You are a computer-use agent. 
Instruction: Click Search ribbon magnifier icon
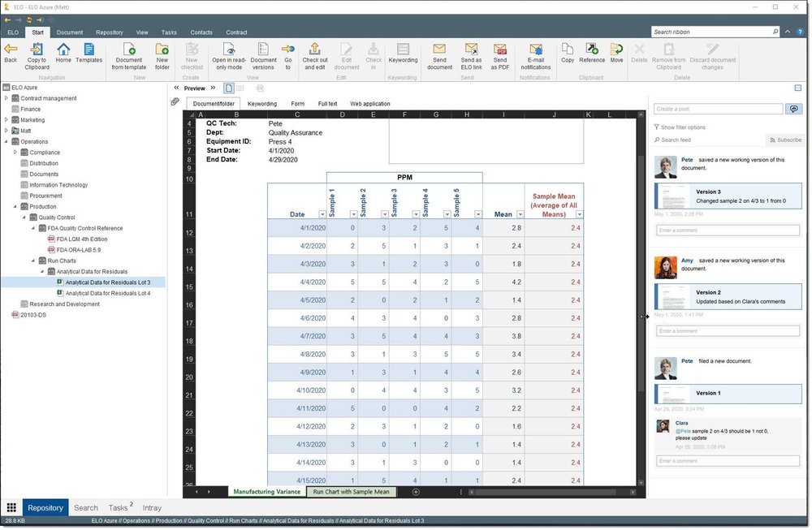775,32
